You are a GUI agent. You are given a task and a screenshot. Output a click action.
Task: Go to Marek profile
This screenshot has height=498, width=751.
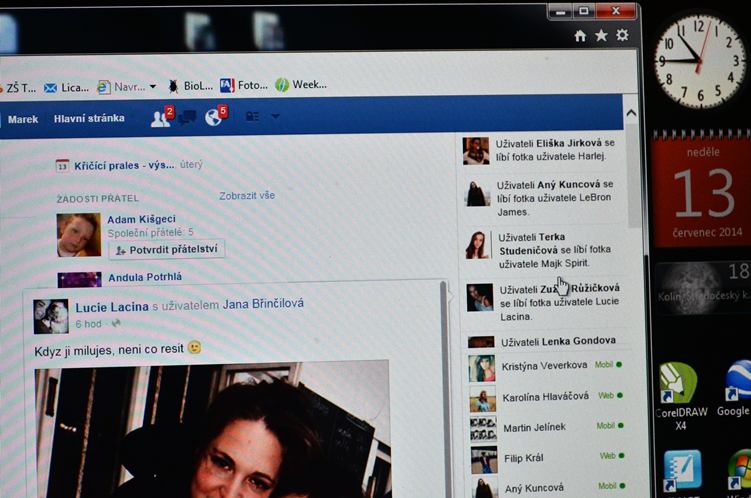tap(23, 119)
